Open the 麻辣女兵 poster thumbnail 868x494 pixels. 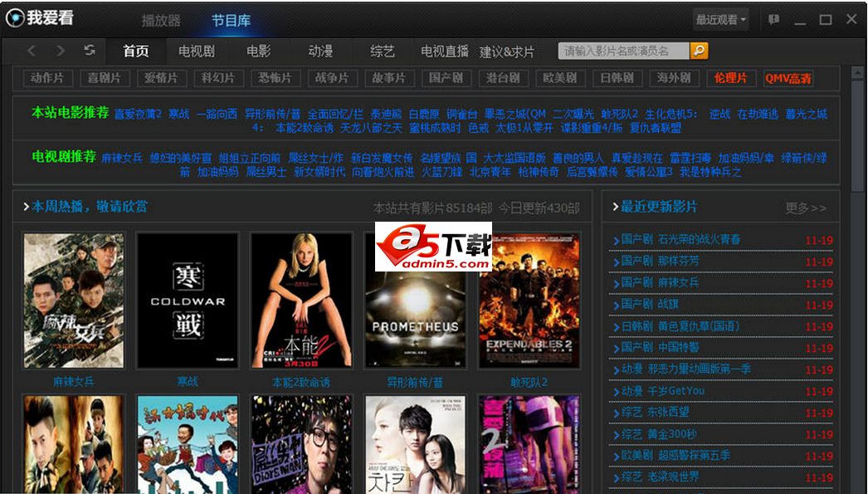(x=74, y=301)
